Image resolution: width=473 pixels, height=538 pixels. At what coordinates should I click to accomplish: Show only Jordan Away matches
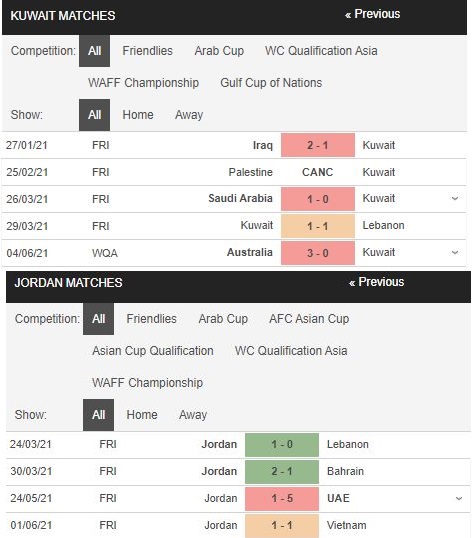[193, 414]
